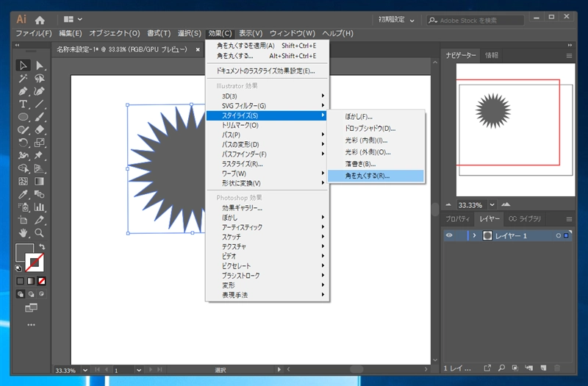
Task: Choose ぼかし(F)... in Stylize submenu
Action: (x=376, y=117)
